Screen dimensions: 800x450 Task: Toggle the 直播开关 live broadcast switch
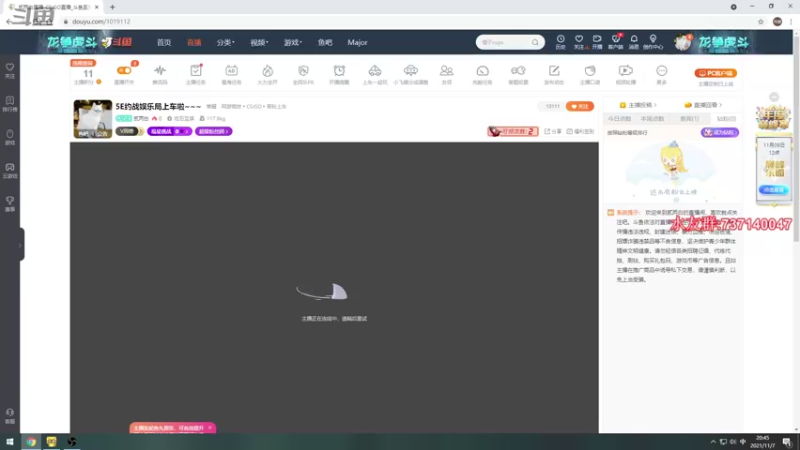pyautogui.click(x=124, y=71)
